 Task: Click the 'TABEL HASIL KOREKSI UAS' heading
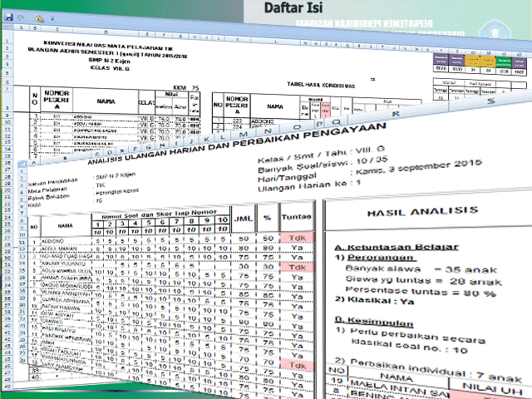coord(321,85)
